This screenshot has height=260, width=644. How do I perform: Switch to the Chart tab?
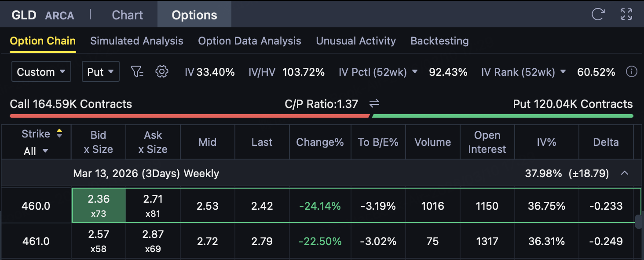click(127, 15)
